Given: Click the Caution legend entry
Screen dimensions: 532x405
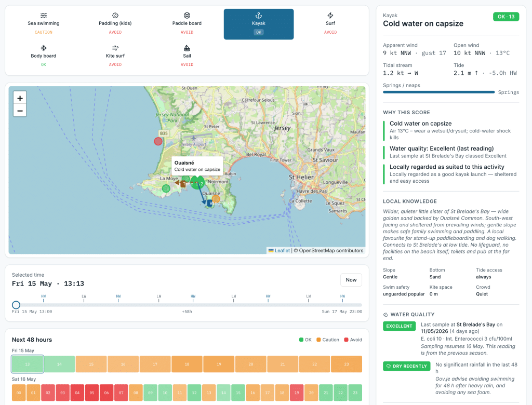Looking at the screenshot, I should click(x=328, y=340).
